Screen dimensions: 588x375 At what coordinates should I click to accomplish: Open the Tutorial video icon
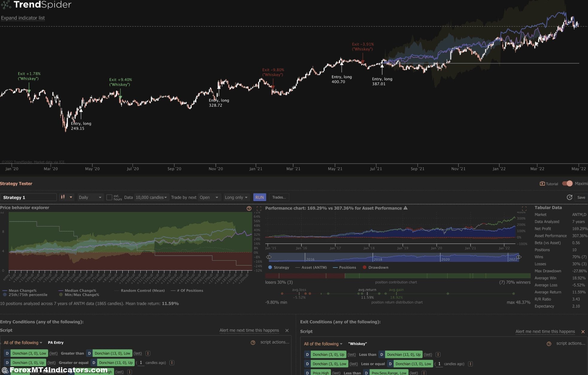542,184
